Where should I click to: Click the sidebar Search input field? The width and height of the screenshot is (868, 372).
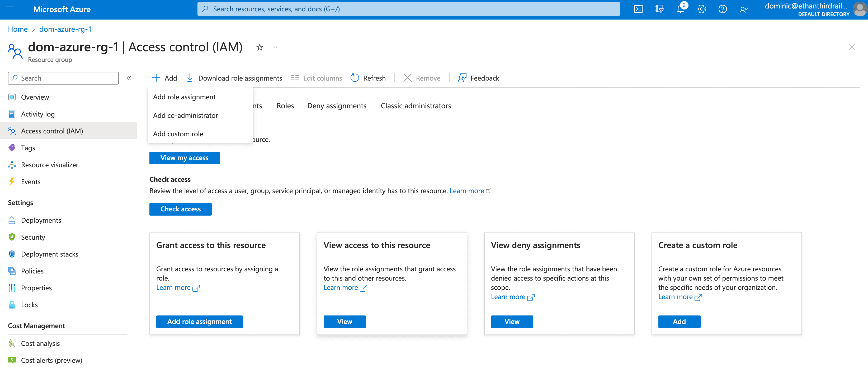[x=63, y=78]
